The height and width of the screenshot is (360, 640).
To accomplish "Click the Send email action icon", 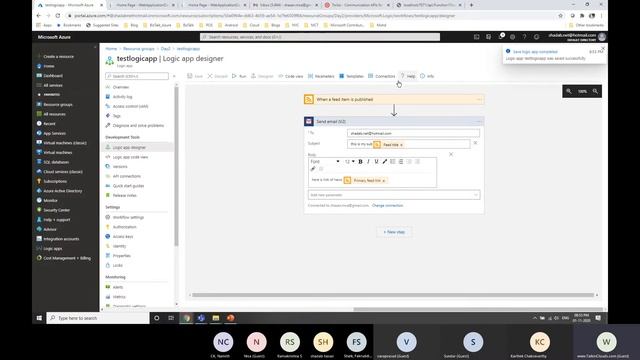I will [x=309, y=121].
